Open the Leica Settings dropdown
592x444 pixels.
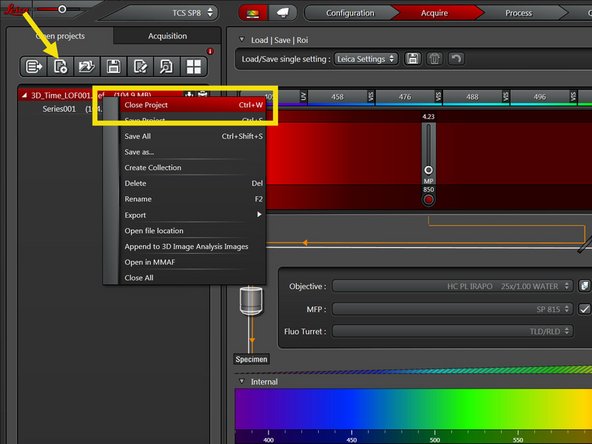click(366, 59)
